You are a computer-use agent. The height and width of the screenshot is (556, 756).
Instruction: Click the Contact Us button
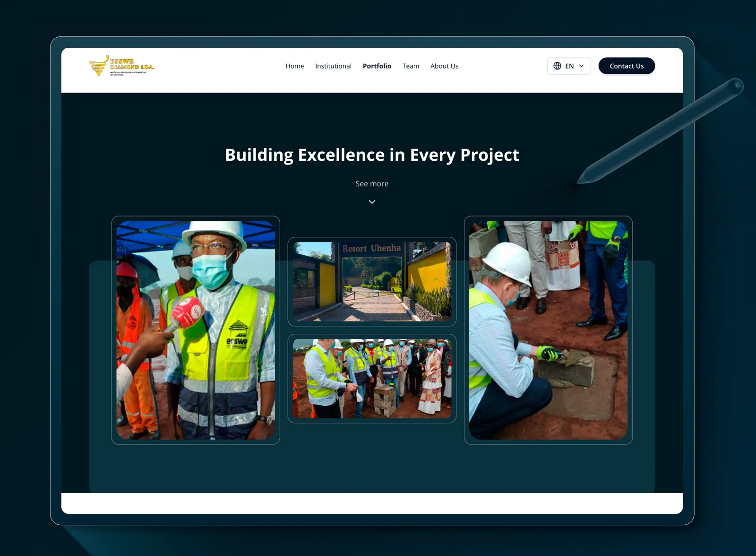[x=627, y=66]
